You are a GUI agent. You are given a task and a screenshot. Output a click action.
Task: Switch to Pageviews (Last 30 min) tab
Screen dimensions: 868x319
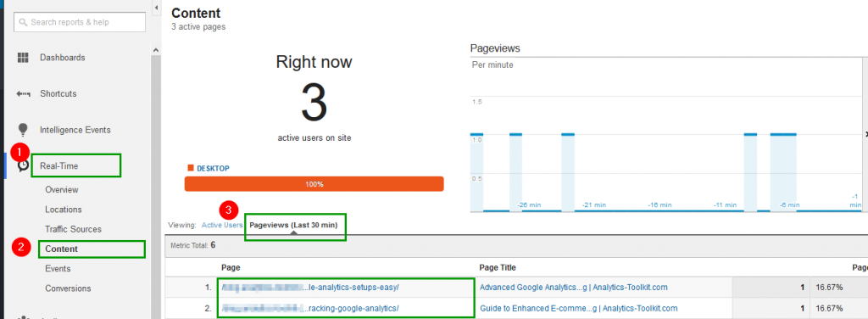pos(293,226)
